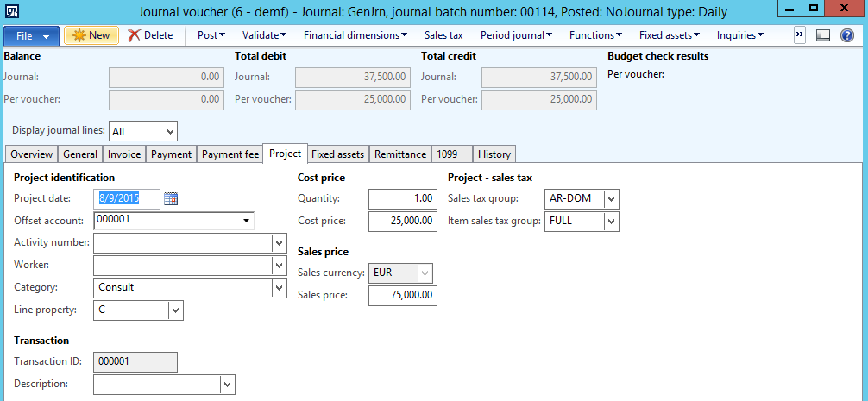Switch to the Overview tab

(31, 154)
